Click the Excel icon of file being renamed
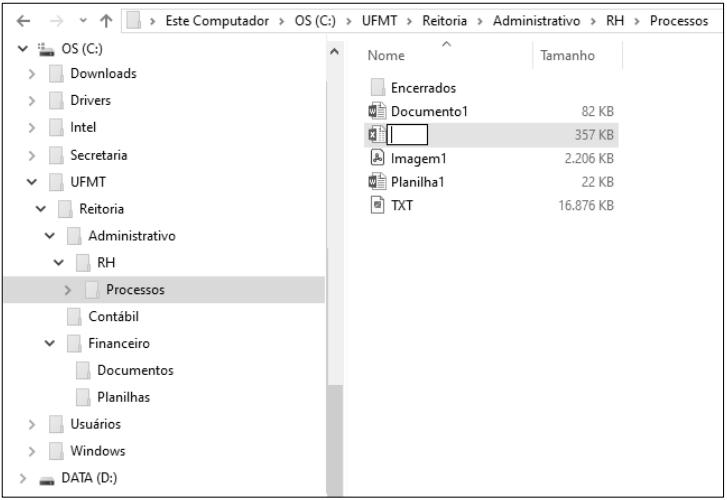Screen dimensions: 727x500 376,135
